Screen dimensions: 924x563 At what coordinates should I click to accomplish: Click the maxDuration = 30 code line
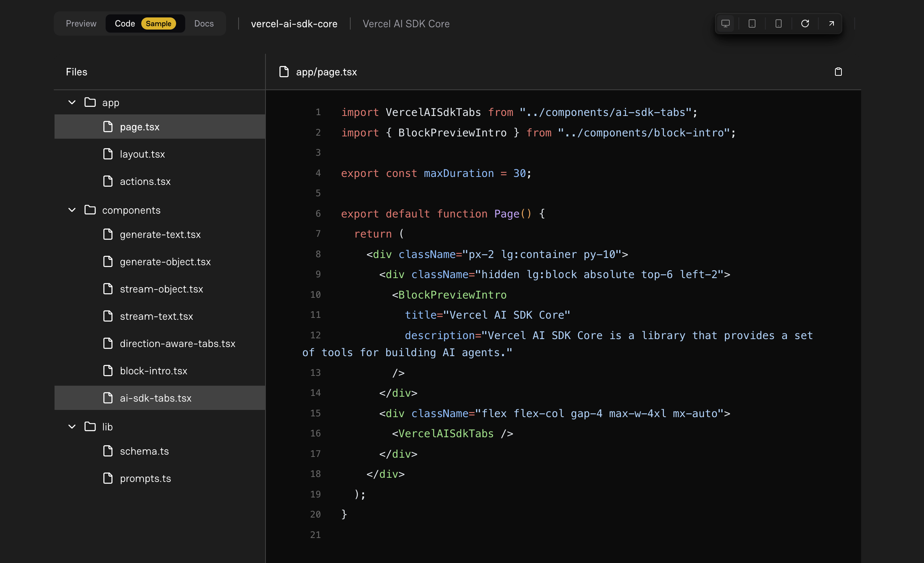click(436, 173)
